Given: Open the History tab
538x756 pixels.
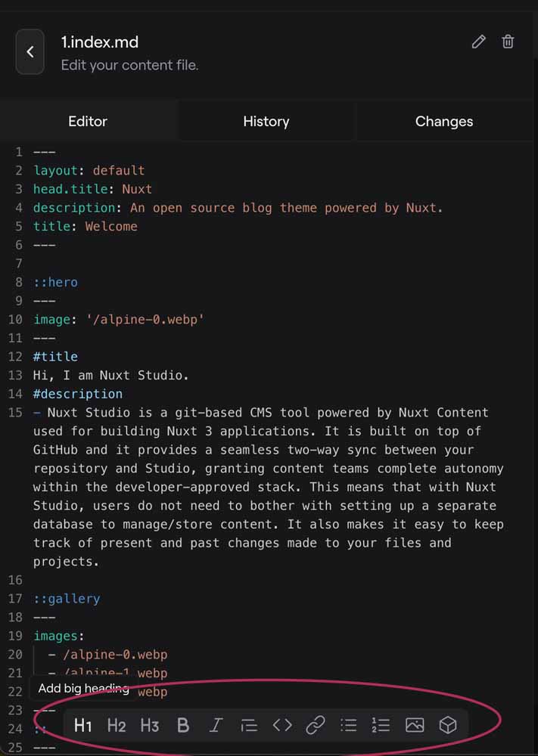Looking at the screenshot, I should click(x=266, y=121).
